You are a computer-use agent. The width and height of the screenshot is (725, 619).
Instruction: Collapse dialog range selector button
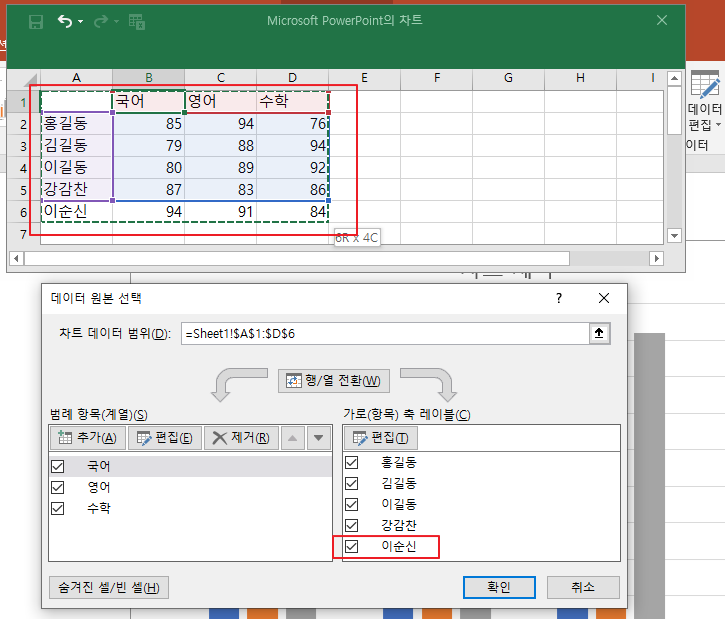tap(599, 333)
